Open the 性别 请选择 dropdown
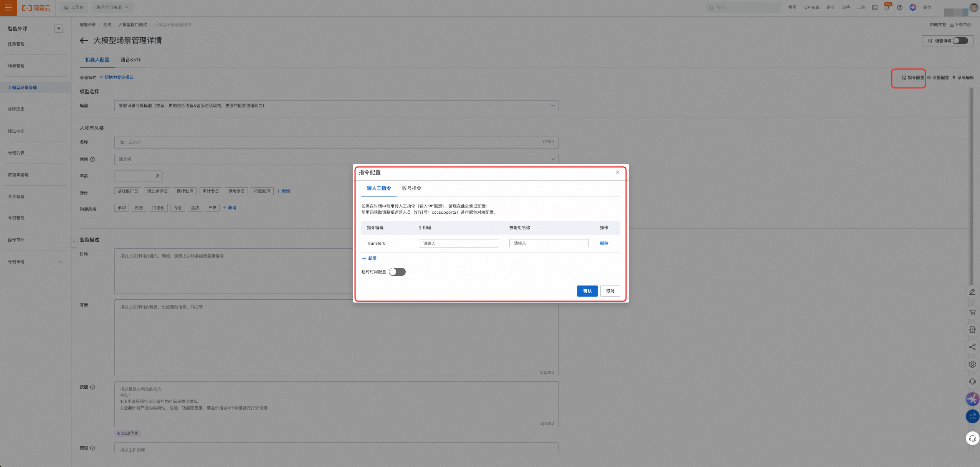980x467 pixels. [x=336, y=160]
